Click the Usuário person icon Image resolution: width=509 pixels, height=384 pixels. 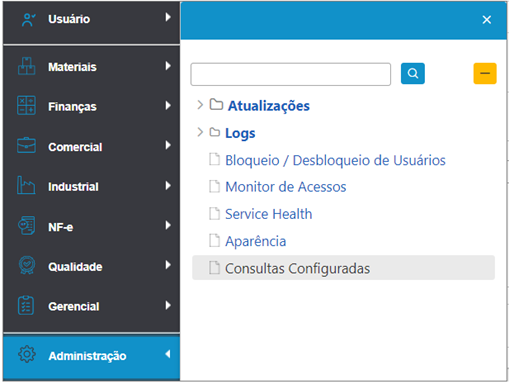point(28,20)
